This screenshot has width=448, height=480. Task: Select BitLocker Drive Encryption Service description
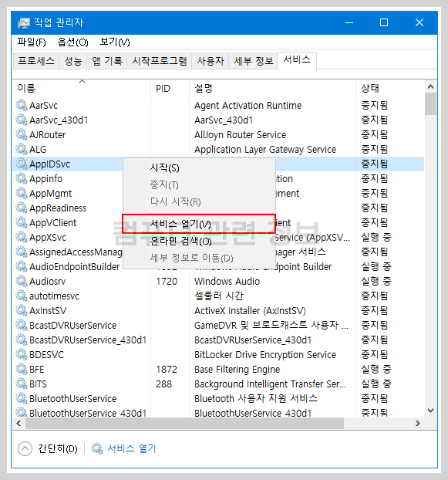tap(265, 354)
